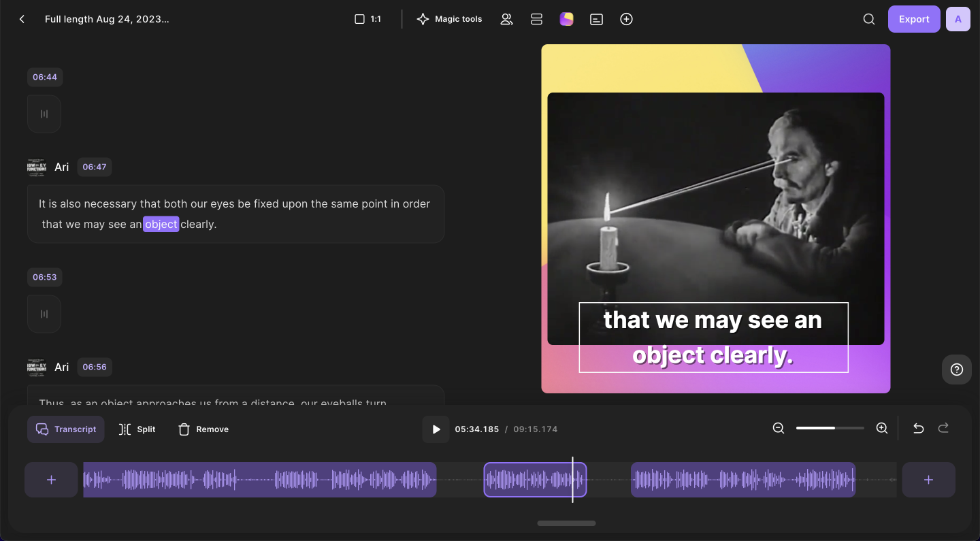The image size is (980, 541).
Task: Click the word "clearly." in the transcript
Action: (x=199, y=224)
